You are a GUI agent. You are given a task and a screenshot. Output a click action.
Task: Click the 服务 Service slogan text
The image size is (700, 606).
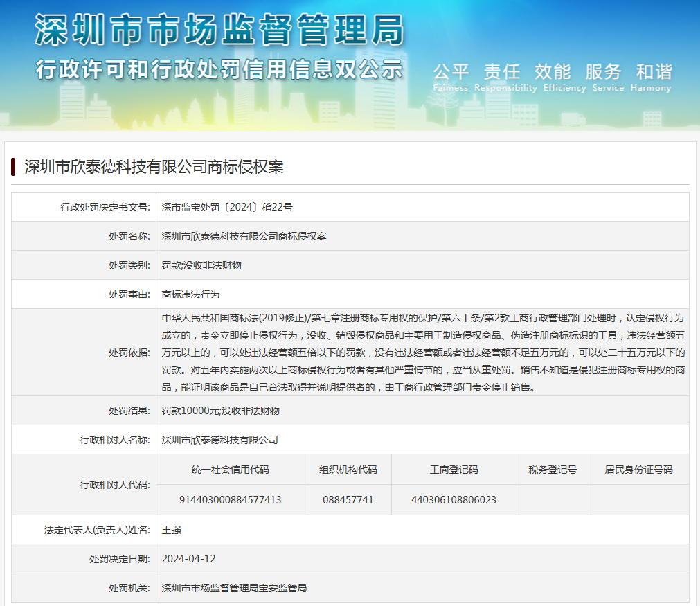[x=603, y=72]
